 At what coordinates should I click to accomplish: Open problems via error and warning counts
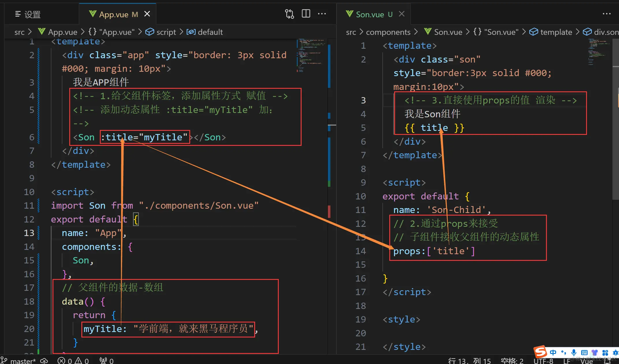73,361
